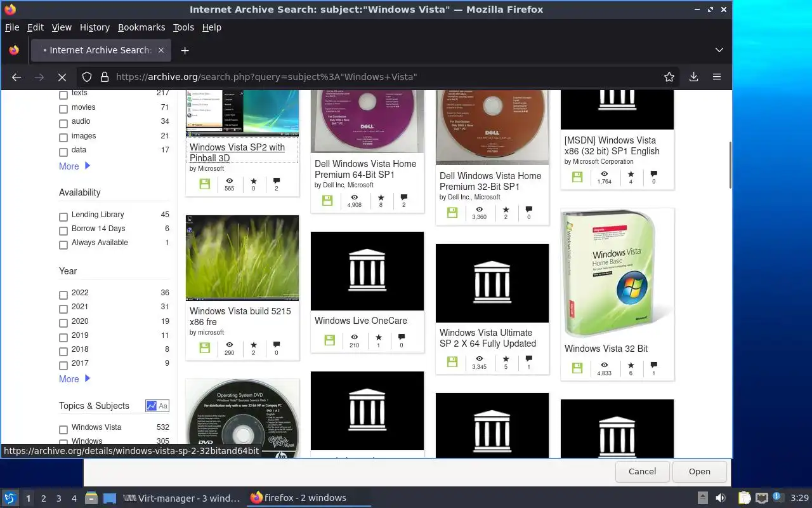Viewport: 812px width, 508px height.
Task: Open the View menu
Action: [62, 27]
